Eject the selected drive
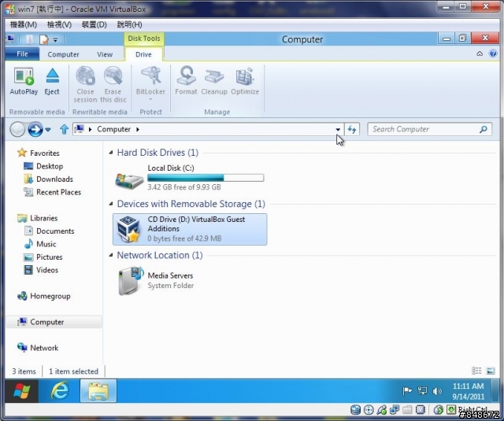The width and height of the screenshot is (504, 421). tap(52, 81)
